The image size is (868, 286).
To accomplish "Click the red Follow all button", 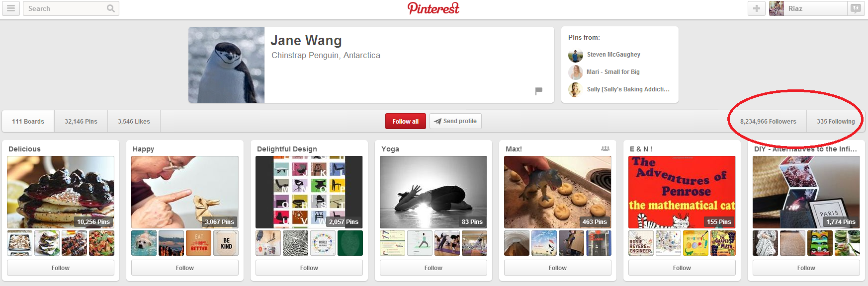I will (405, 121).
